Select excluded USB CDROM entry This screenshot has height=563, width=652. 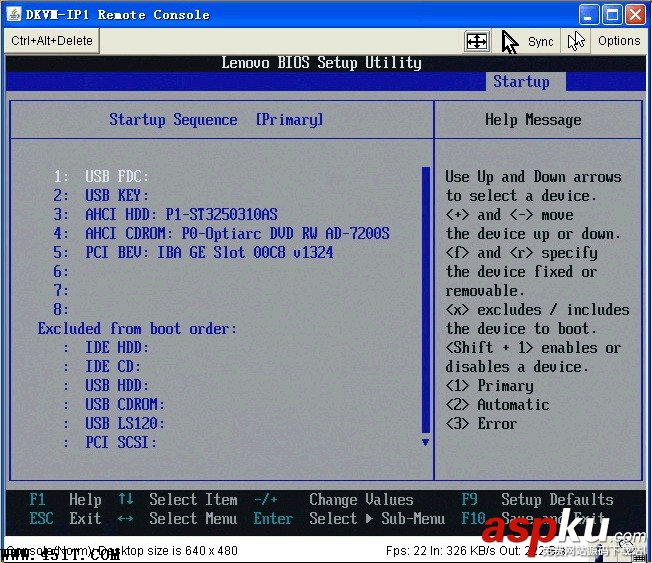(114, 405)
